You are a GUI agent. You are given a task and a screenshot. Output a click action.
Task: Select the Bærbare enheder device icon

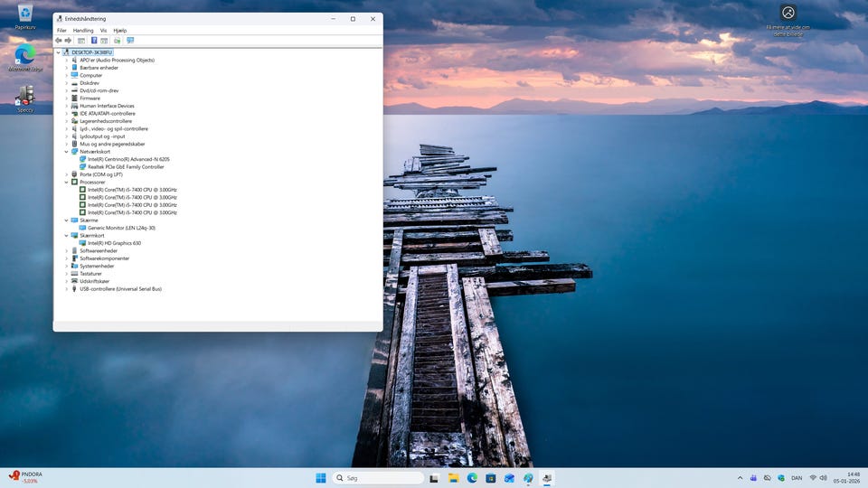point(74,68)
